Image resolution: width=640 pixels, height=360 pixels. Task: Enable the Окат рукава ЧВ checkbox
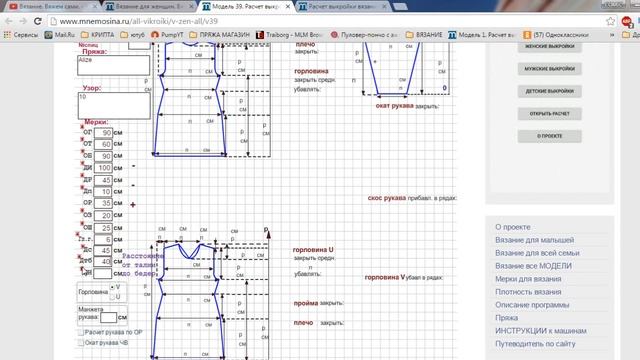[x=81, y=343]
